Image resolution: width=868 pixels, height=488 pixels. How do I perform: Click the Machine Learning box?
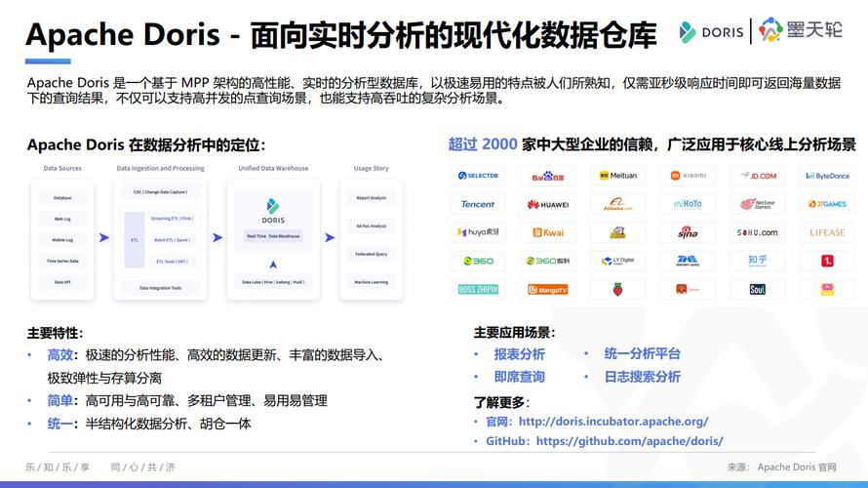(x=372, y=282)
